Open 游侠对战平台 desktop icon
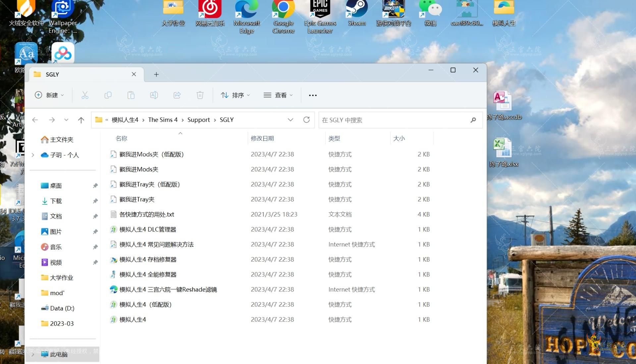The width and height of the screenshot is (636, 364). click(x=394, y=13)
